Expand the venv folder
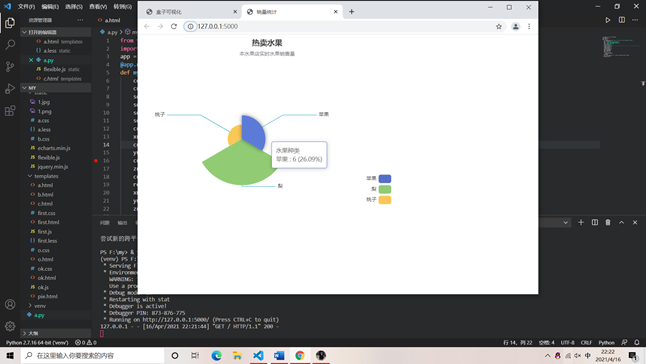646x364 pixels. click(56, 306)
